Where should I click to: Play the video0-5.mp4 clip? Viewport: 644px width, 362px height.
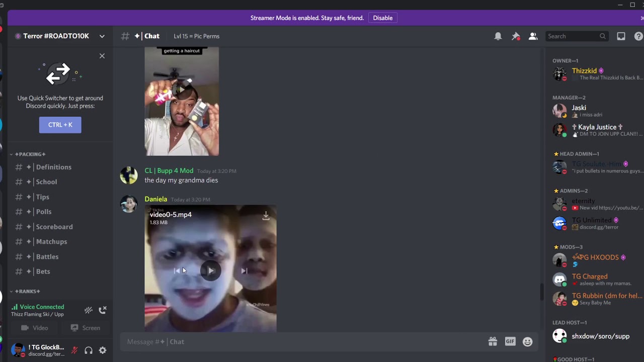210,271
